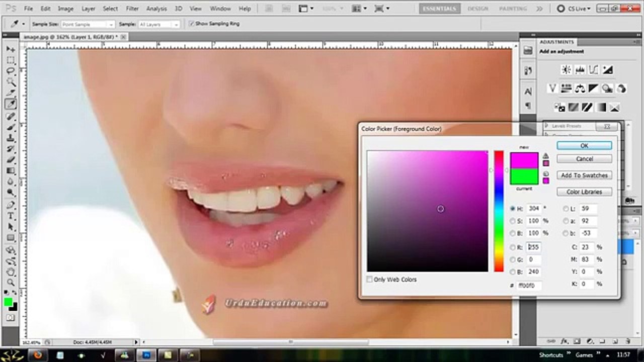The width and height of the screenshot is (644, 362).
Task: Select the Move tool
Action: click(x=11, y=49)
